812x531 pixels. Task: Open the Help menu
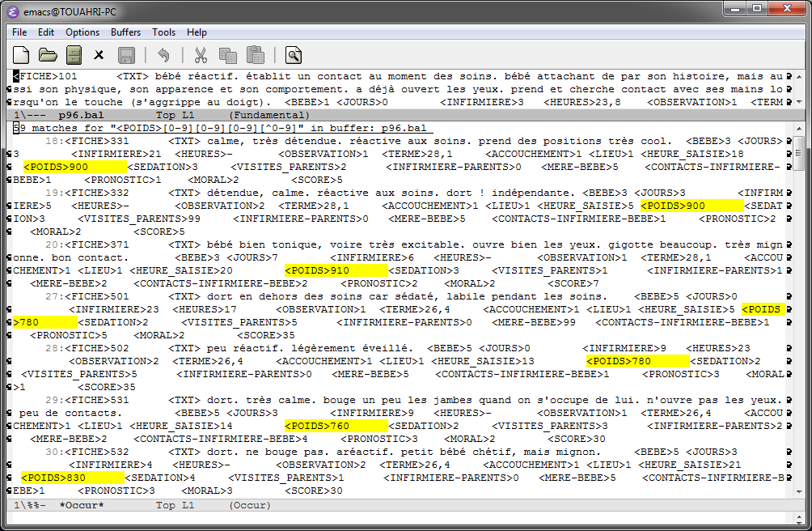pos(197,32)
